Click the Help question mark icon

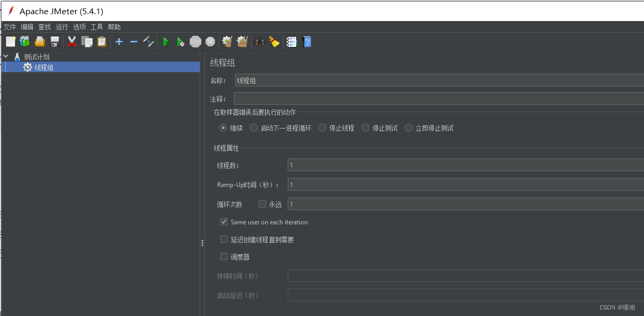coord(307,42)
